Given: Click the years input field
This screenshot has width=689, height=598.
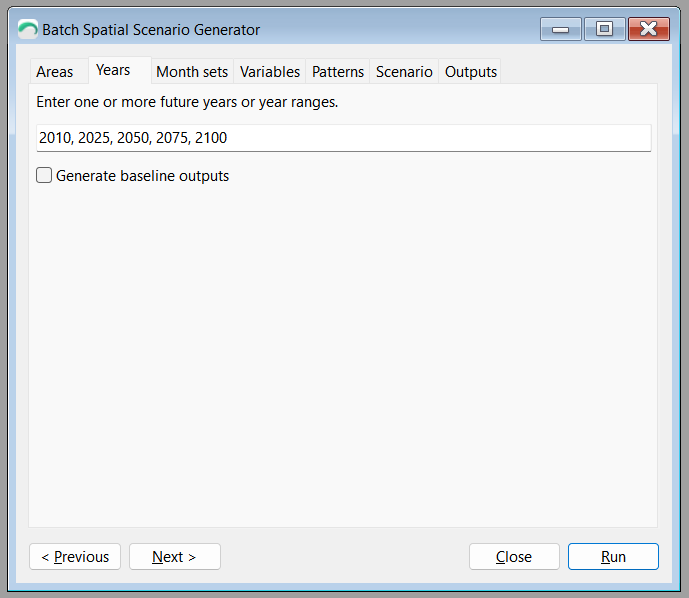Looking at the screenshot, I should pyautogui.click(x=344, y=138).
